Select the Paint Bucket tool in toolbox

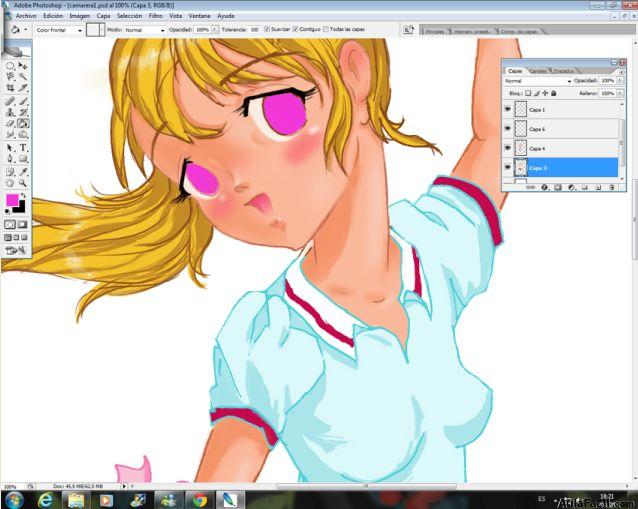23,123
